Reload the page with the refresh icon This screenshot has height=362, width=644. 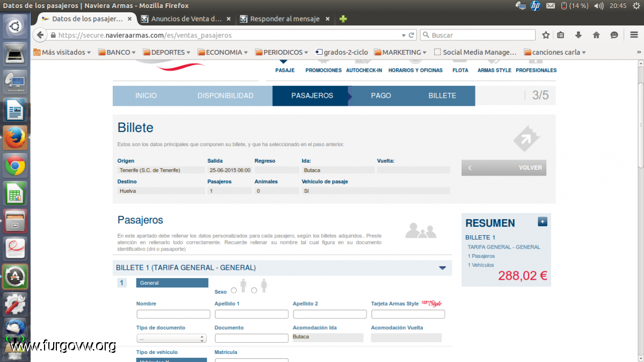(x=412, y=35)
